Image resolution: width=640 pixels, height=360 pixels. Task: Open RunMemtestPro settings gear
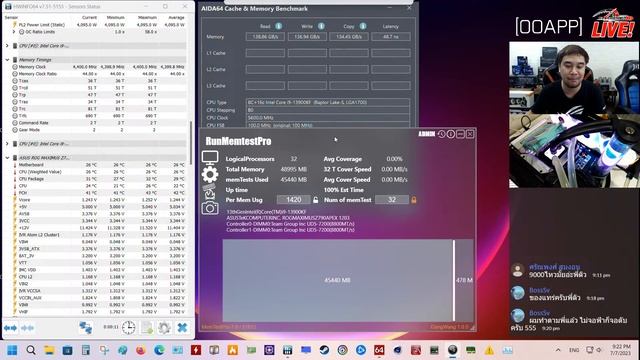click(x=210, y=175)
